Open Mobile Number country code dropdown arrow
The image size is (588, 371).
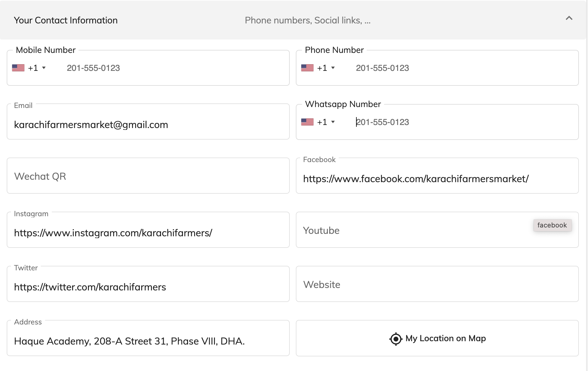coord(44,68)
